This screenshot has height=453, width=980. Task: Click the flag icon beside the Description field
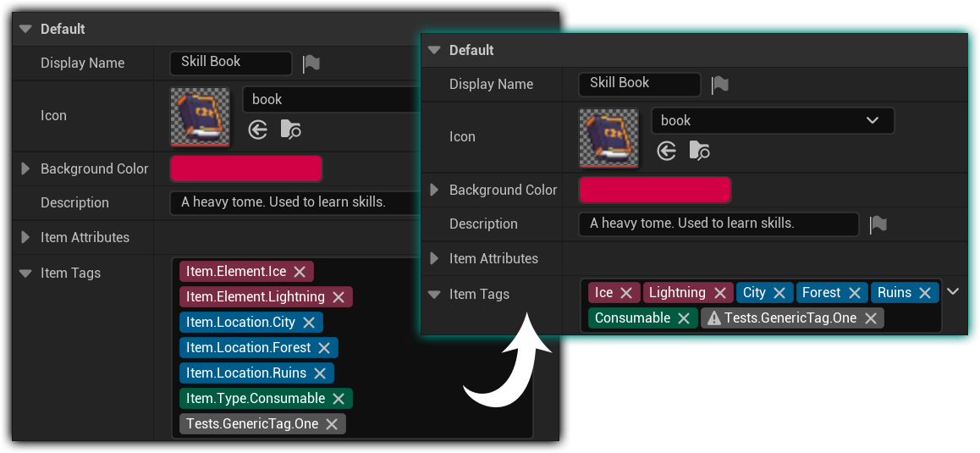pyautogui.click(x=878, y=224)
